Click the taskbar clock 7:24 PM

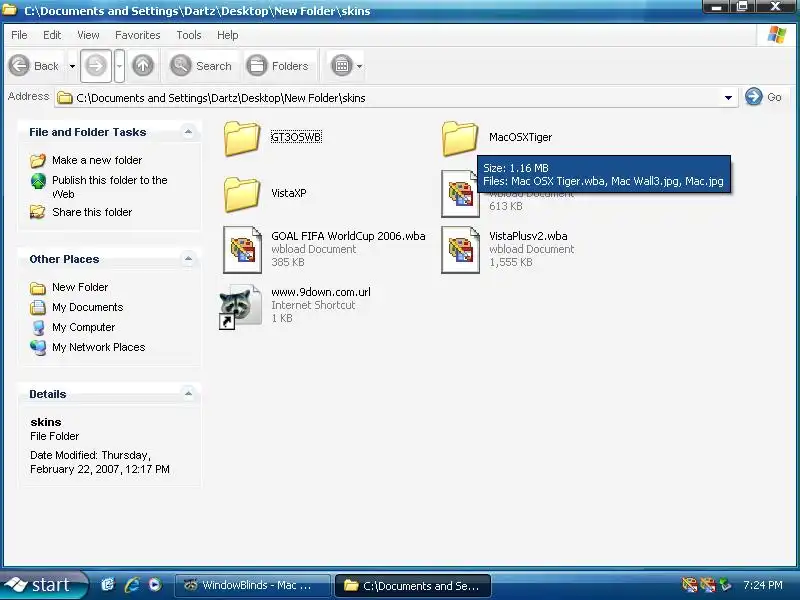coord(763,585)
